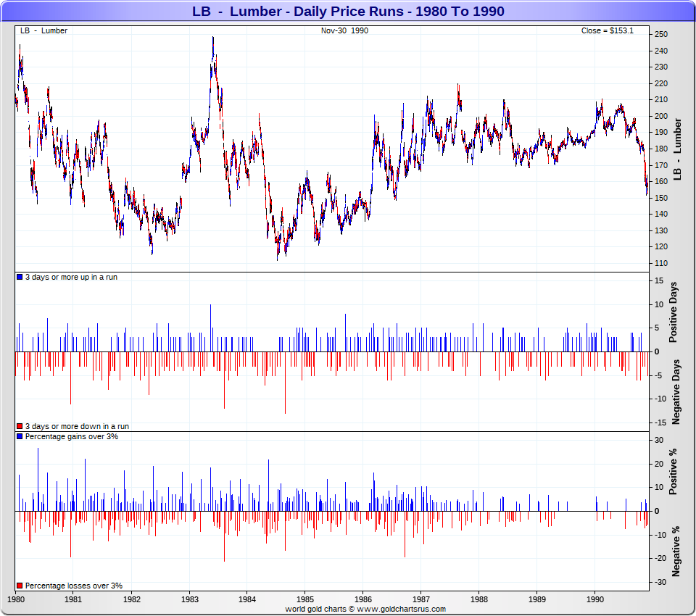696x616 pixels.
Task: Click the red 'Percentage losses over 3%' swatch
Action: pyautogui.click(x=20, y=586)
